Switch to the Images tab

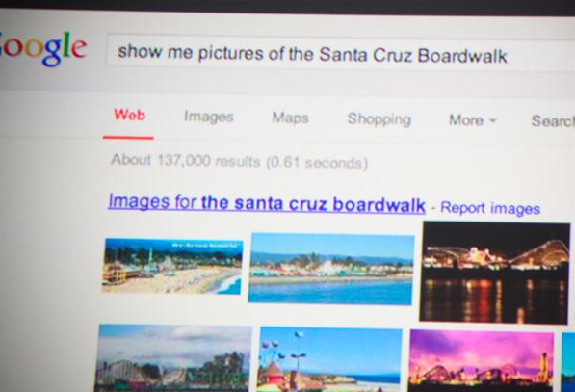(x=209, y=117)
